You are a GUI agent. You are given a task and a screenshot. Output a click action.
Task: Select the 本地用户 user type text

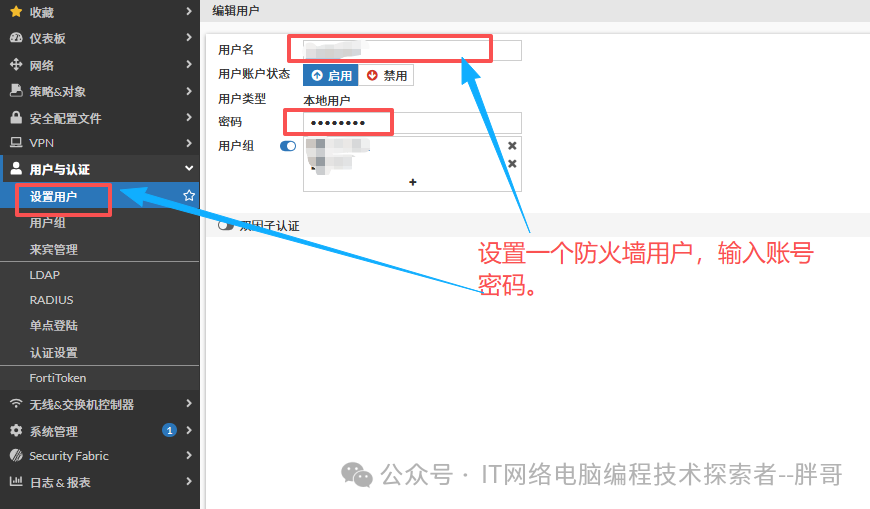[x=327, y=100]
